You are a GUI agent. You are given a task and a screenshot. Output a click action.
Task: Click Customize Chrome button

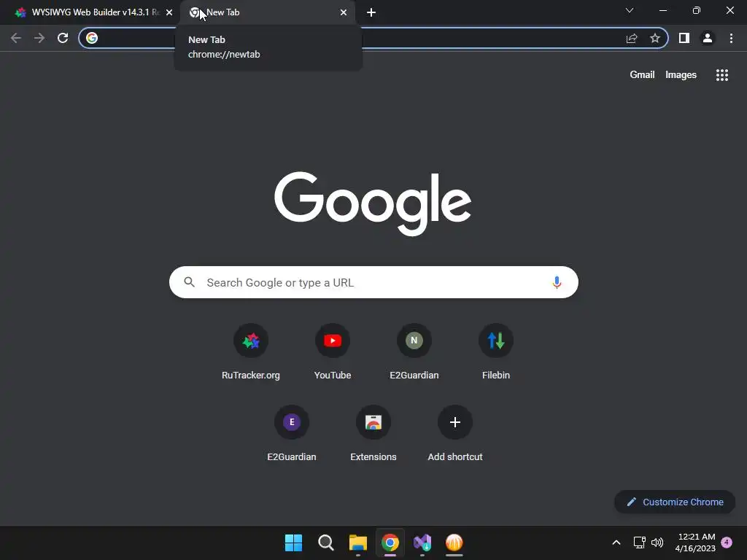[675, 502]
